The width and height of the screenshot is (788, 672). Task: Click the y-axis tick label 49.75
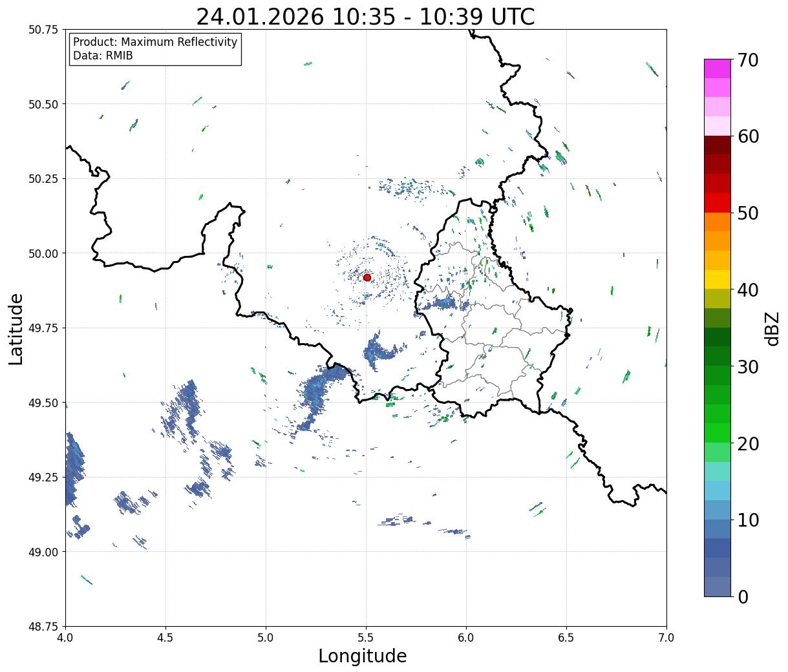point(43,328)
